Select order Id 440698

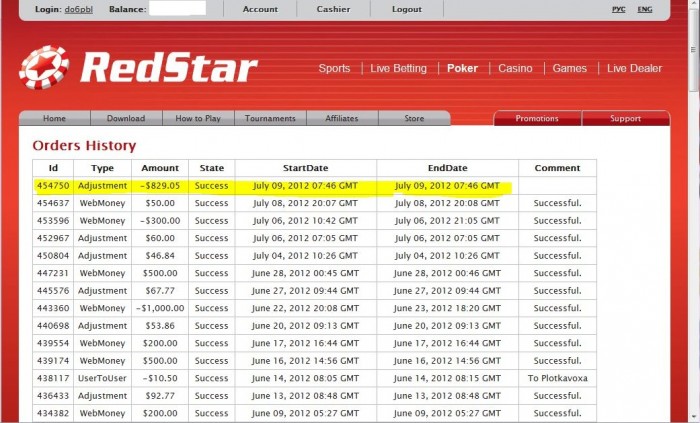coord(53,326)
